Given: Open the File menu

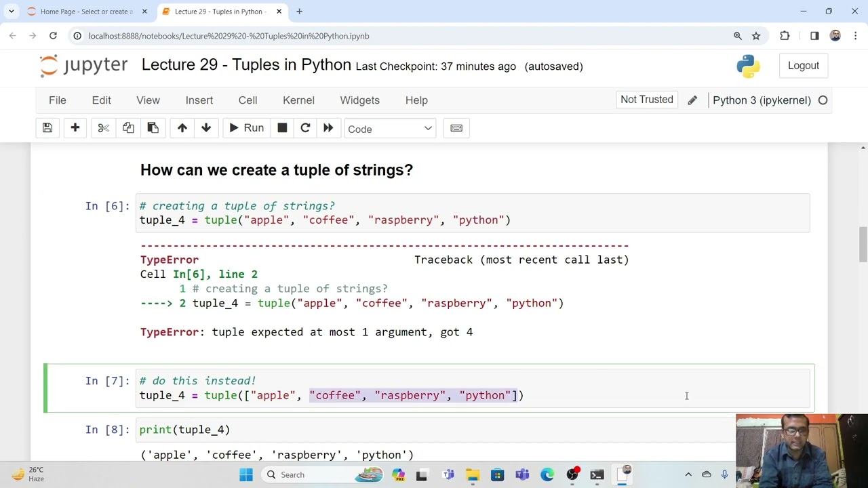Looking at the screenshot, I should pyautogui.click(x=58, y=100).
